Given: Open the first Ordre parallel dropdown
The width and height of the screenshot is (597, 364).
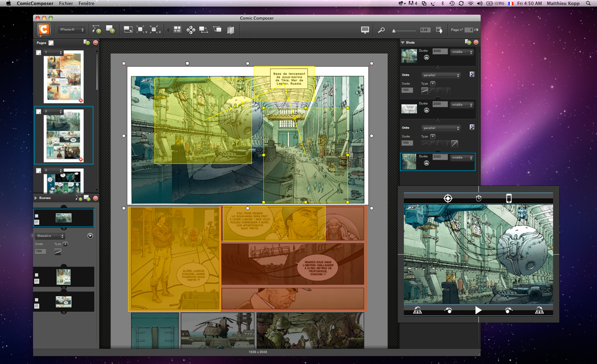Looking at the screenshot, I should [441, 75].
